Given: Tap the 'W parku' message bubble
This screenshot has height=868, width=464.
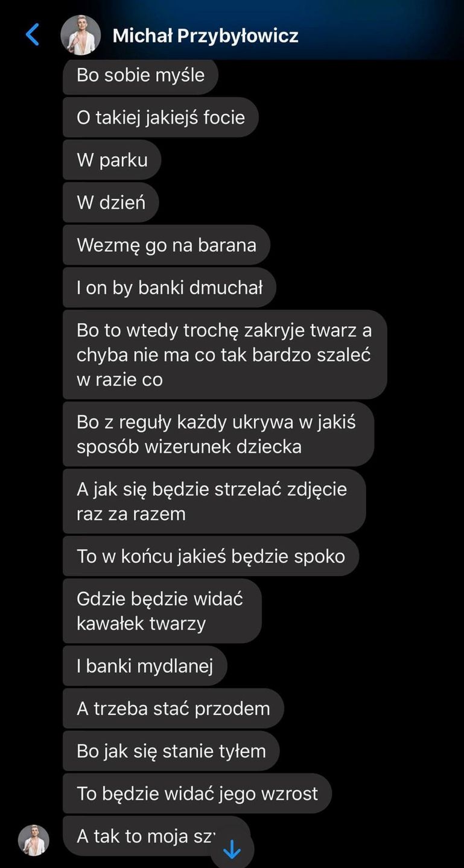Looking at the screenshot, I should (x=112, y=160).
